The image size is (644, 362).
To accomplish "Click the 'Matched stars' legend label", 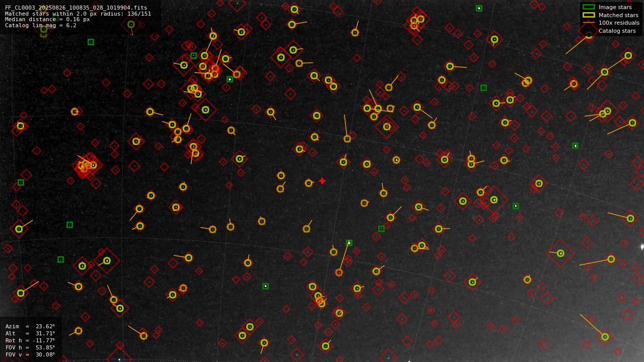I will pos(618,15).
